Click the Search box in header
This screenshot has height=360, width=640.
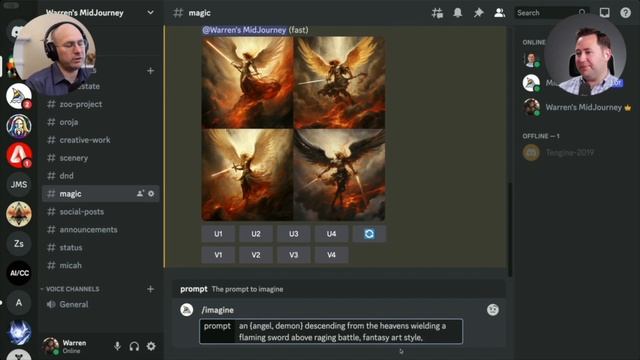[551, 13]
